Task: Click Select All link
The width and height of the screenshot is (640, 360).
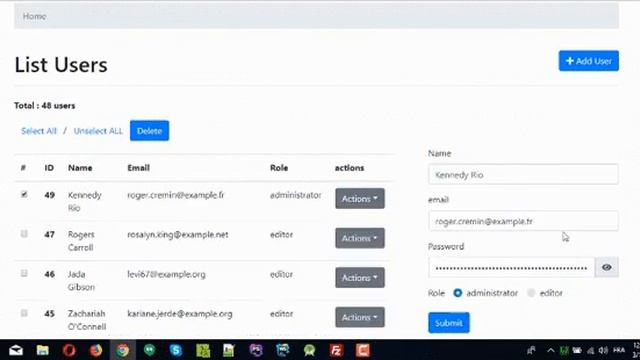Action: tap(39, 131)
